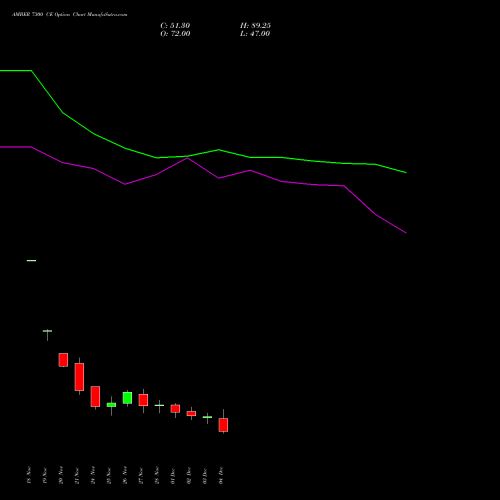The width and height of the screenshot is (500, 500).
Task: Select the 20 Nov date label
Action: (x=61, y=475)
